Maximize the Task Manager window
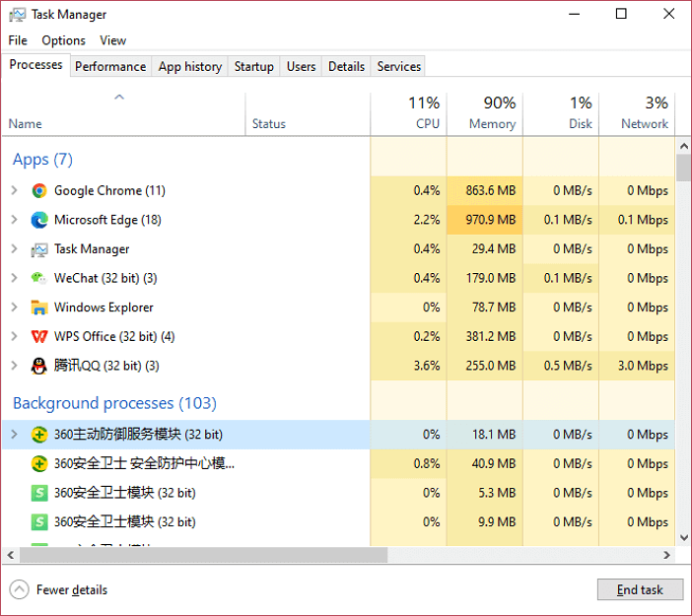Screen dimensions: 692x616 pos(621,14)
